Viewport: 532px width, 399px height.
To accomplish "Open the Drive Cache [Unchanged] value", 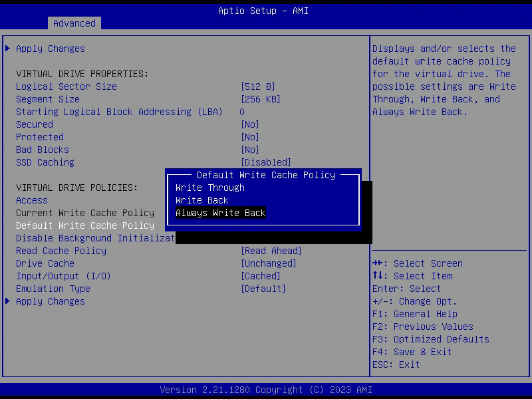I will pos(269,263).
